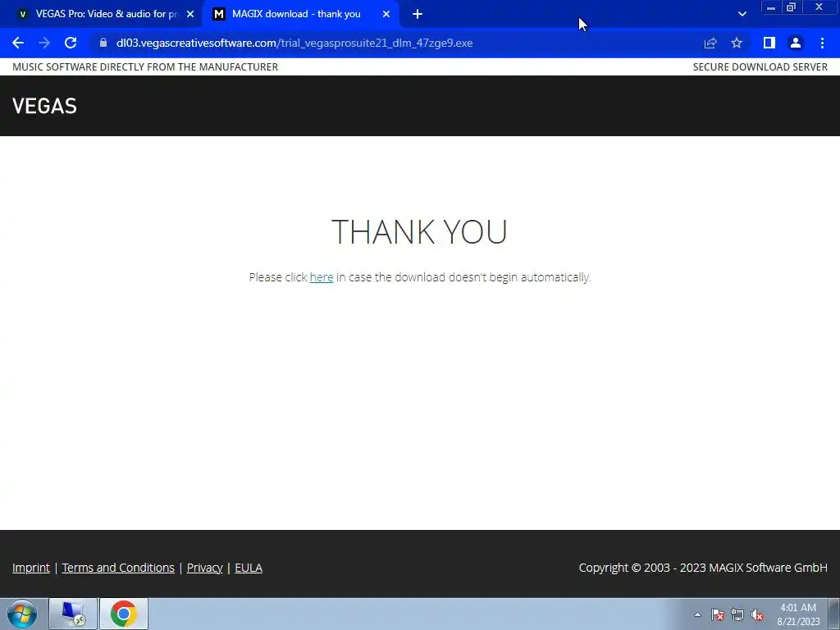
Task: Go back to the previous page
Action: [18, 43]
